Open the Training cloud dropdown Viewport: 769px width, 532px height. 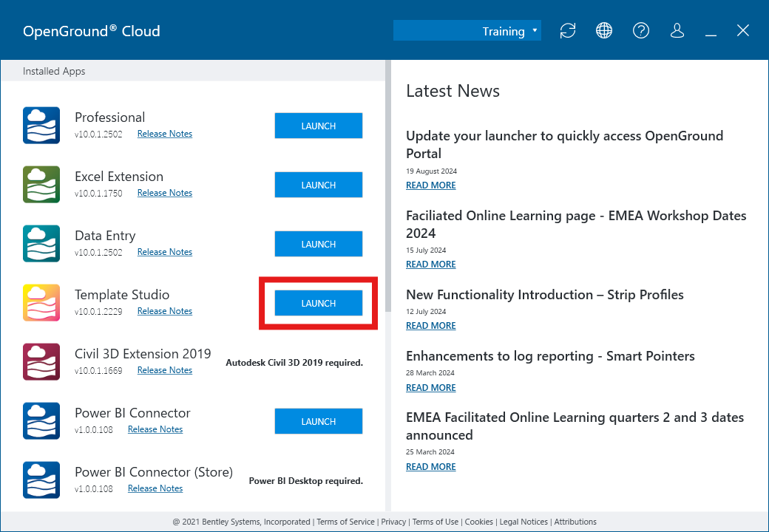tap(467, 31)
